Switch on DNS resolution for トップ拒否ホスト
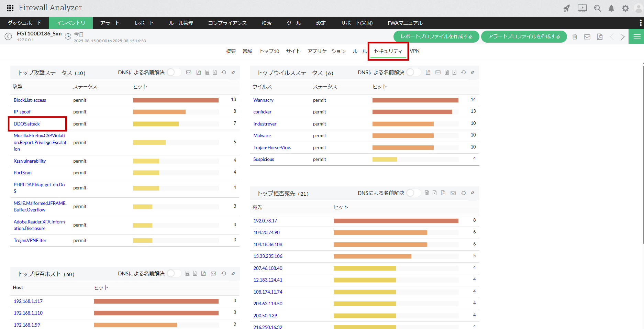The width and height of the screenshot is (644, 329). pos(174,274)
